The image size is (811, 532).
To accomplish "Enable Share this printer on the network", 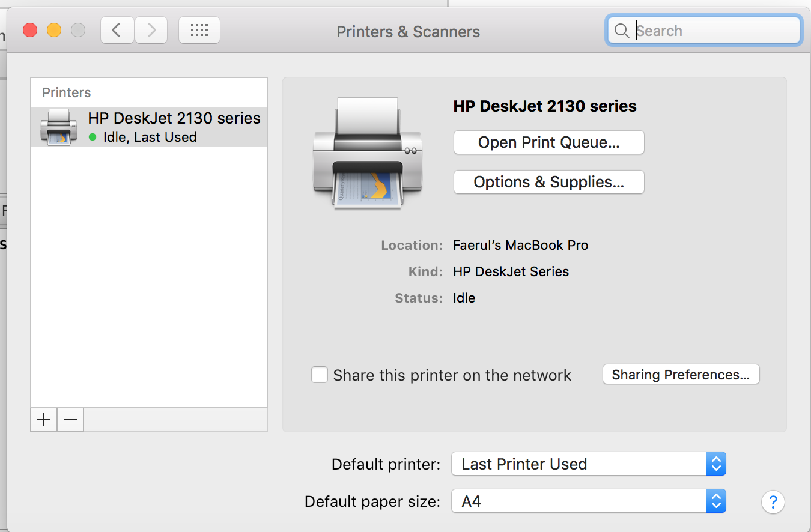I will click(320, 375).
